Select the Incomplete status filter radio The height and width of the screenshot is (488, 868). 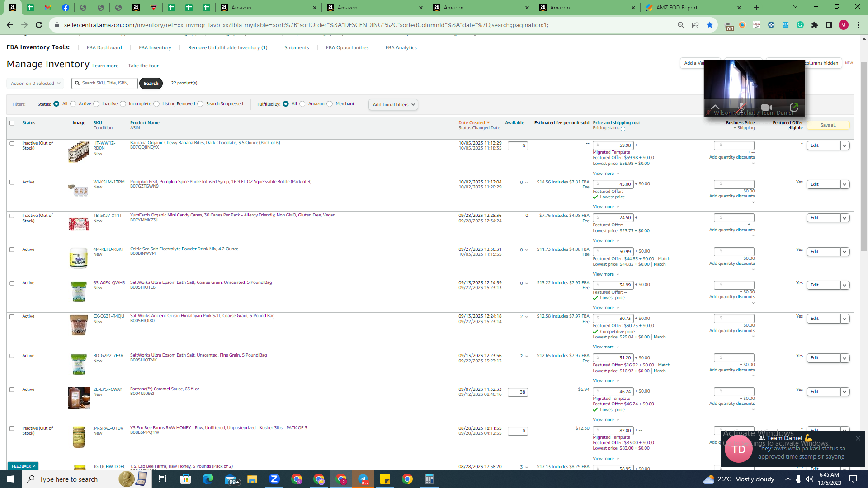pos(123,104)
